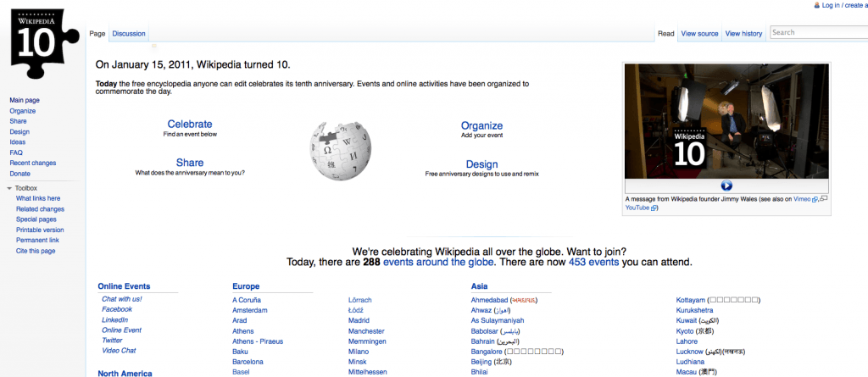This screenshot has width=868, height=377.
Task: Click the external link icon after YouTube
Action: (654, 208)
